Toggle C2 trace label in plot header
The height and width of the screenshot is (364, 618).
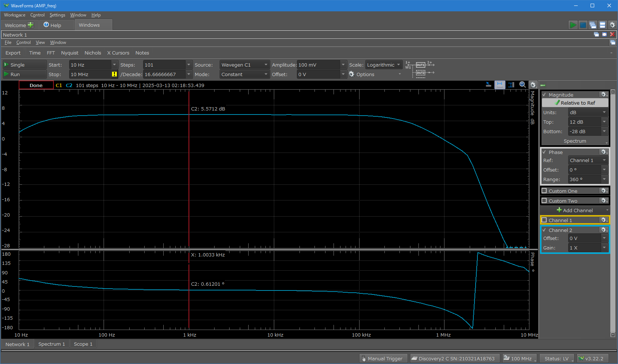click(69, 85)
